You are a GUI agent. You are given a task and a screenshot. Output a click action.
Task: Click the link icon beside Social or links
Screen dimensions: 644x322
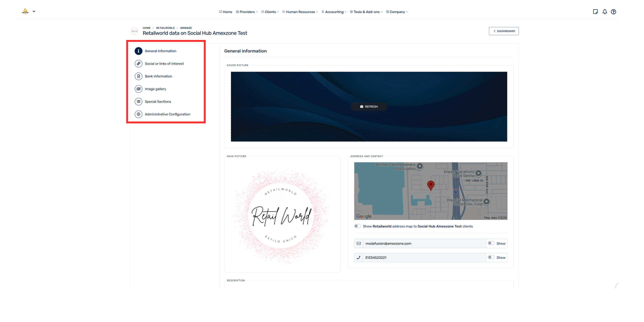(x=138, y=63)
